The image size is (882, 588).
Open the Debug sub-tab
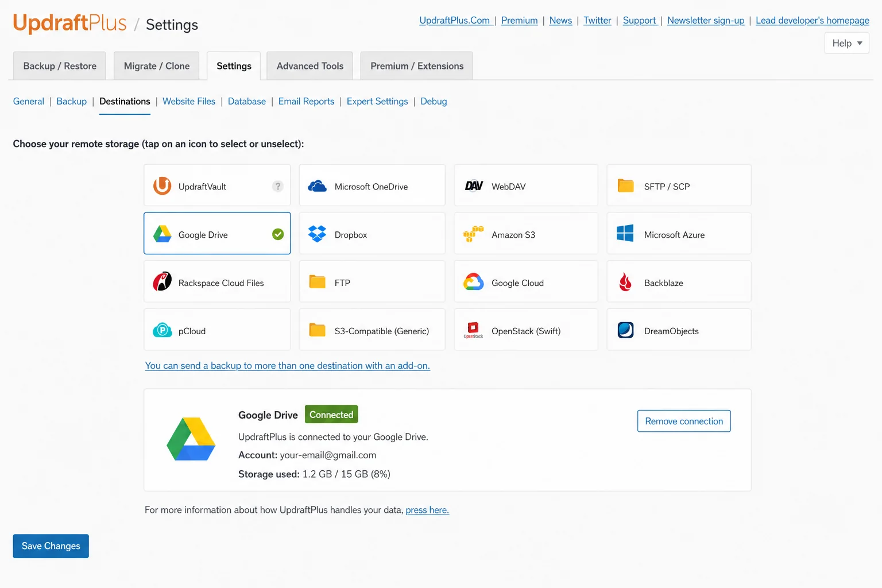coord(434,102)
